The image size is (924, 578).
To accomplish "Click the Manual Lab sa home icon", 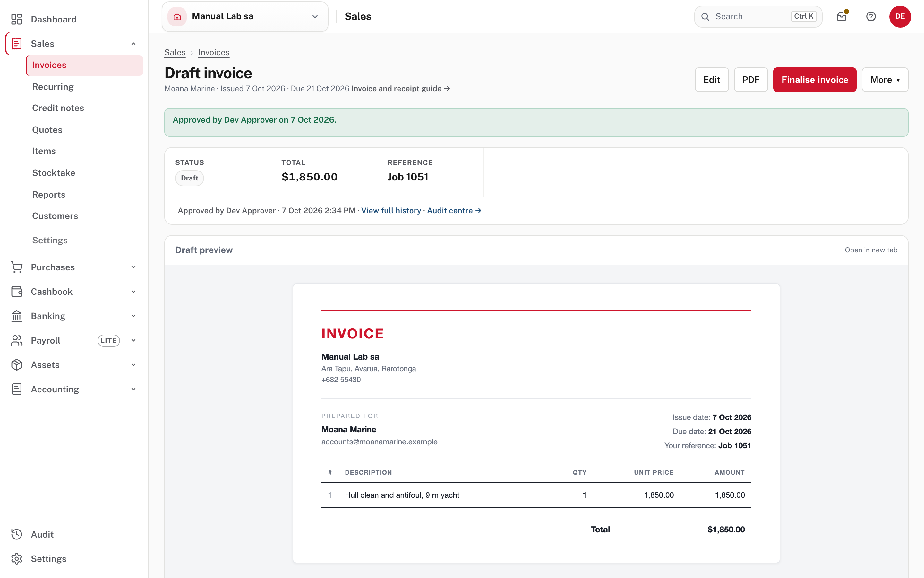I will (177, 16).
